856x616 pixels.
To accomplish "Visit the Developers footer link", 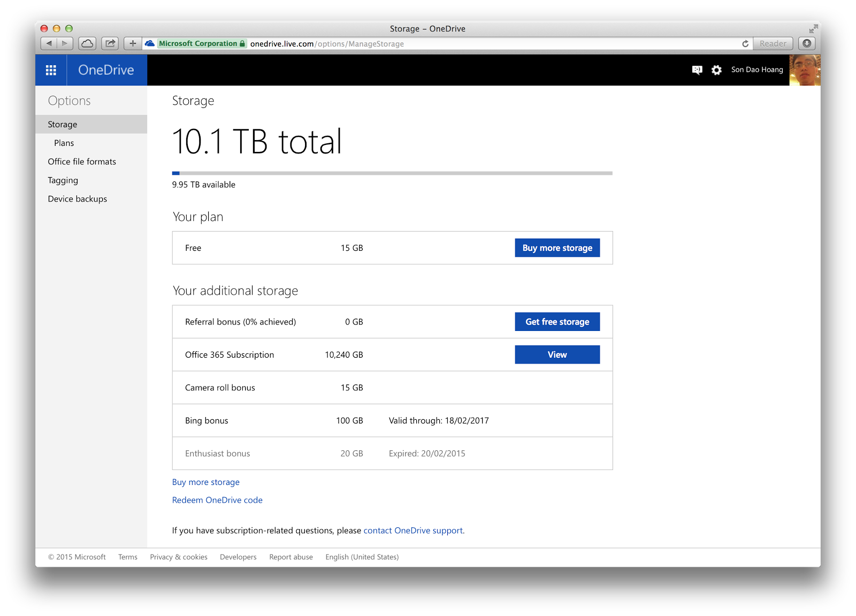I will 238,557.
